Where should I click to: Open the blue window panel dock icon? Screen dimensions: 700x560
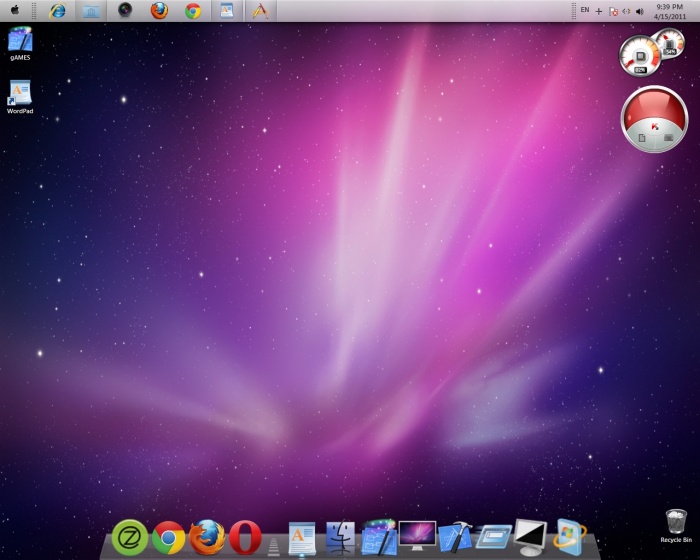pyautogui.click(x=494, y=537)
